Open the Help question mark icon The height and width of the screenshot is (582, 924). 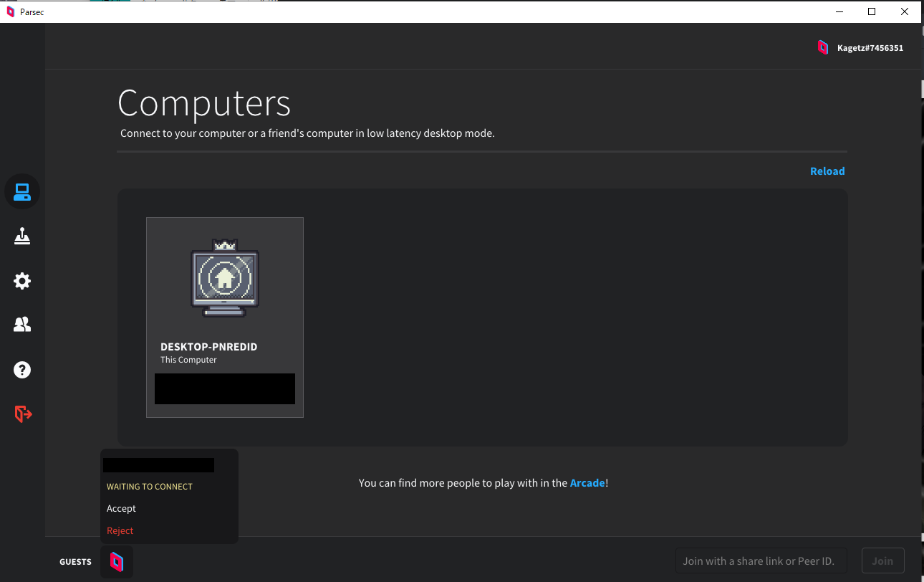point(22,370)
